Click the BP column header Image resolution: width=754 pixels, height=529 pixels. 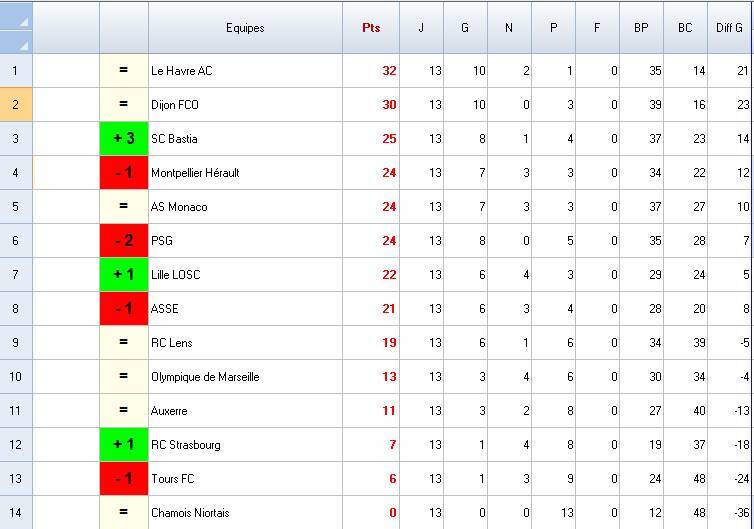pyautogui.click(x=641, y=28)
